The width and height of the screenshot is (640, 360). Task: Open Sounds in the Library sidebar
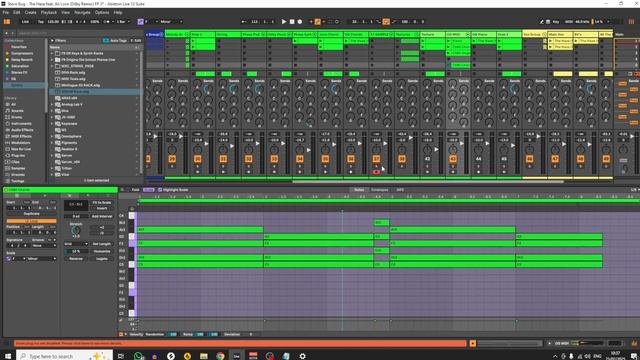pos(17,111)
